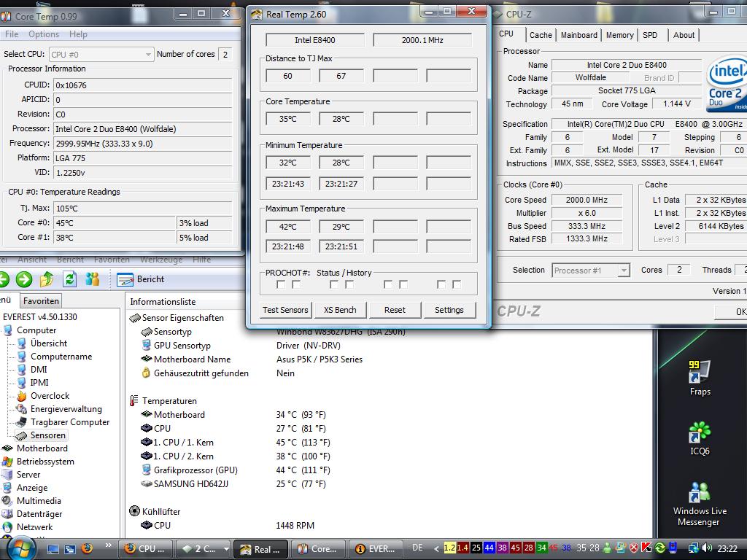Open File menu in Core Temp
This screenshot has width=747, height=560.
[12, 34]
